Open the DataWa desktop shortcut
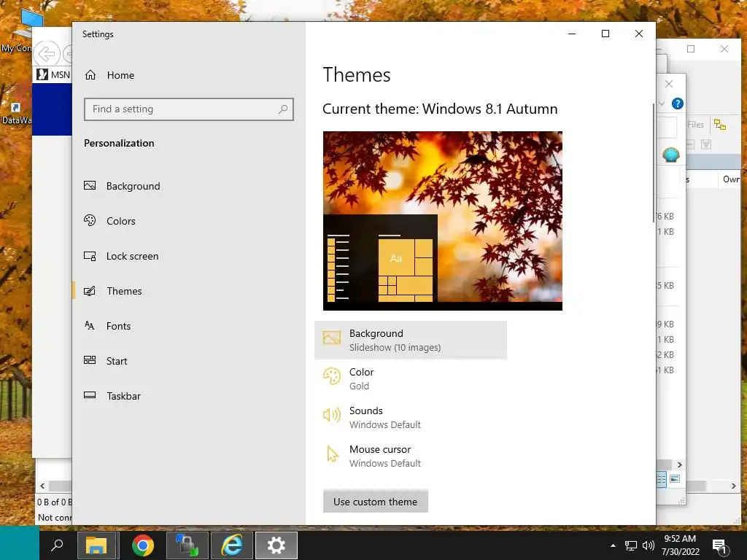The image size is (747, 560). coord(16,113)
